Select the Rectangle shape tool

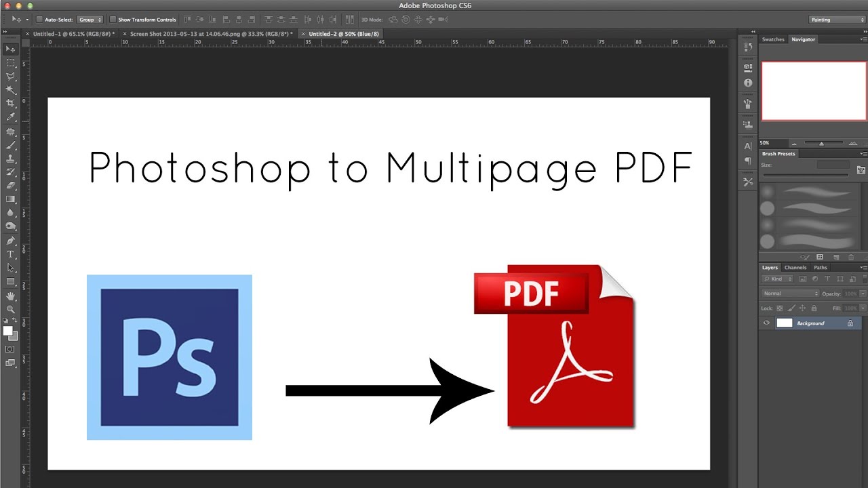click(10, 281)
